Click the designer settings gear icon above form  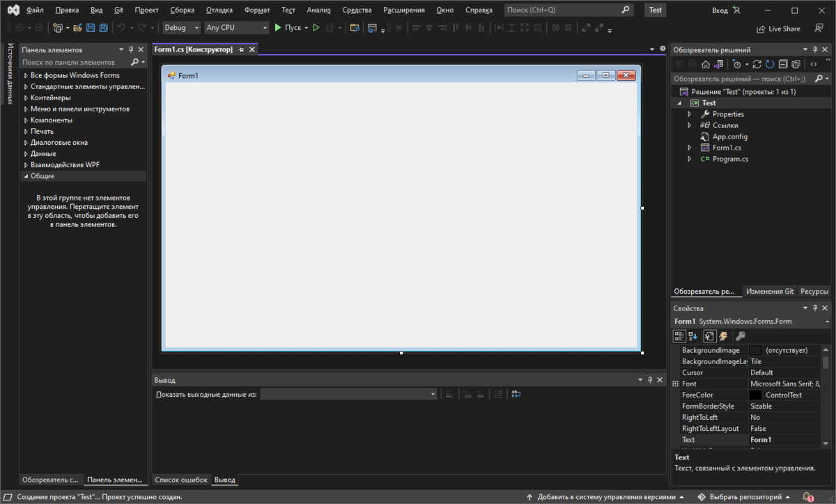[663, 49]
